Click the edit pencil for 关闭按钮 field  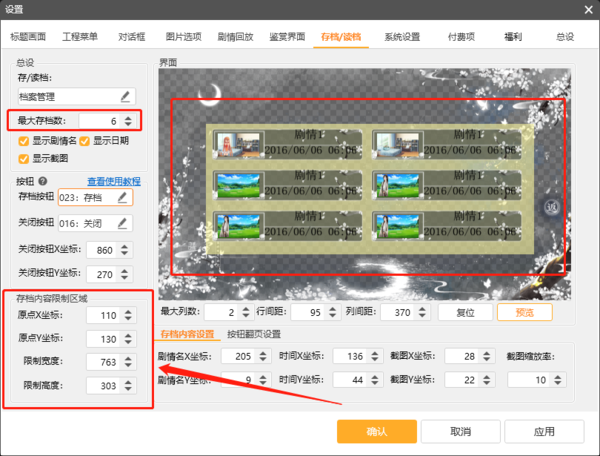click(x=124, y=223)
